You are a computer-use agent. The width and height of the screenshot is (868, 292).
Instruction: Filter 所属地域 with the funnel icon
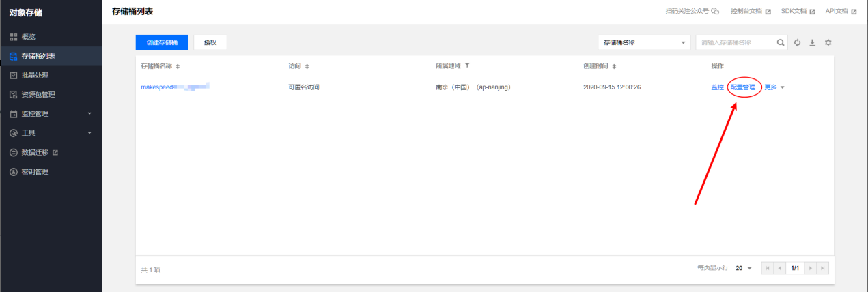467,65
